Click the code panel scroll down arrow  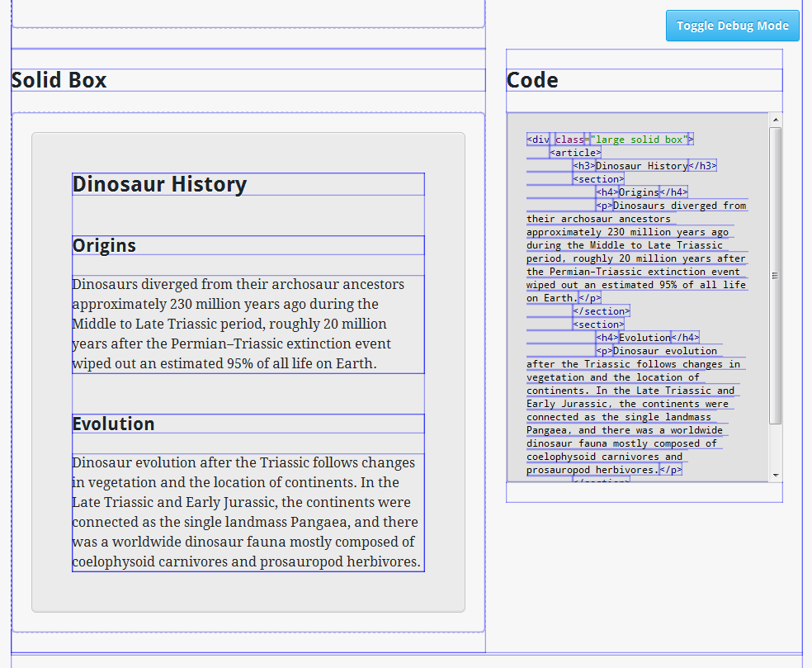pos(776,476)
